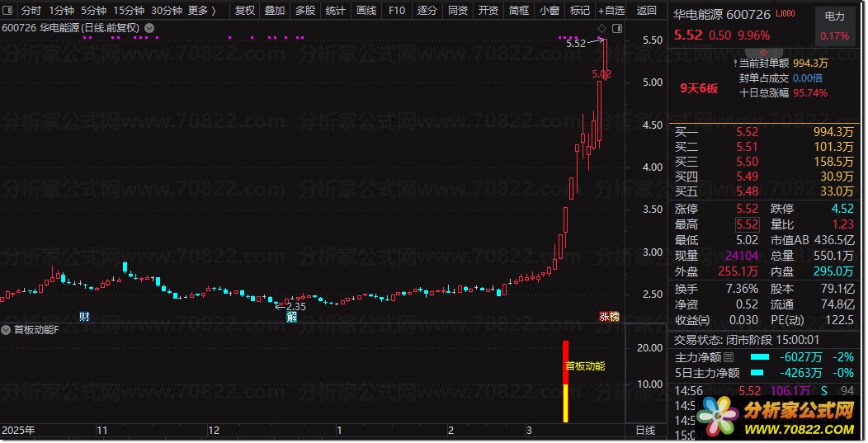
Task: Switch to 5分钟 period
Action: coord(93,11)
